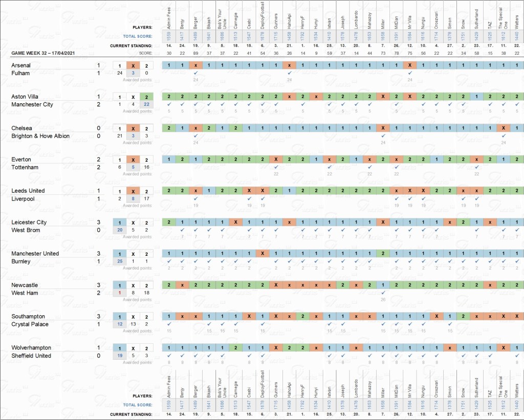
Task: Click HahoApi's checkmark under Arsenal vs Fulham
Action: [x=289, y=73]
